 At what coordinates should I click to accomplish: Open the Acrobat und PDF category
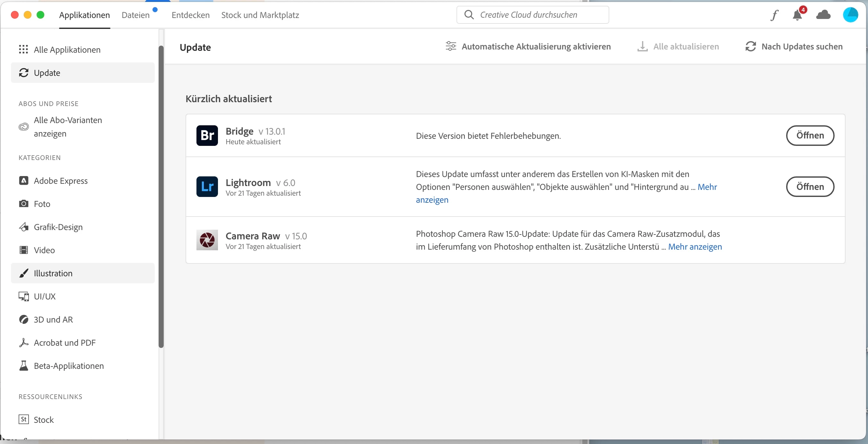65,342
